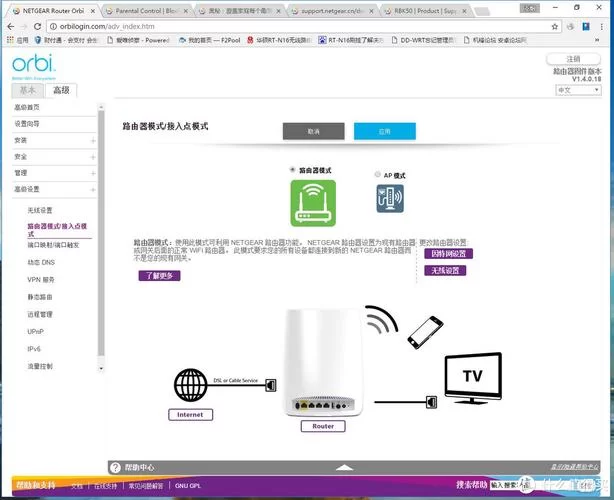Select the AP mode radio button
Viewport: 614px width, 500px height.
(x=377, y=174)
